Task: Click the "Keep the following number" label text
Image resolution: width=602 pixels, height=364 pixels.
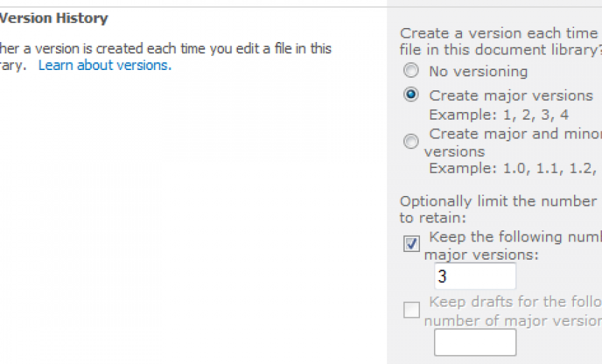Action: pyautogui.click(x=514, y=237)
